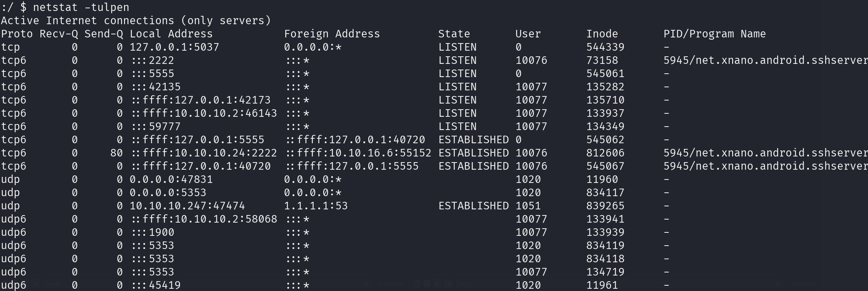This screenshot has height=291, width=868.
Task: Click the magnifier icon left of 0 highlights
Action: pos(366,284)
